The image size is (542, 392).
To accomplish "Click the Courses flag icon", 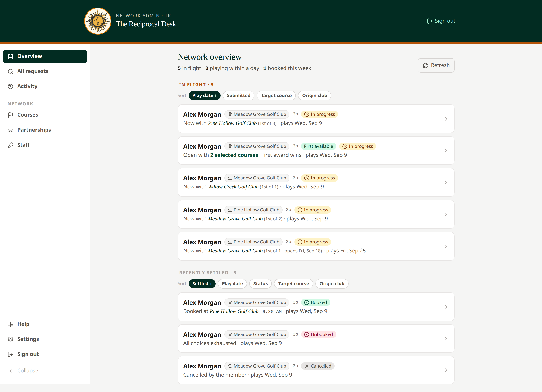I will (x=11, y=115).
